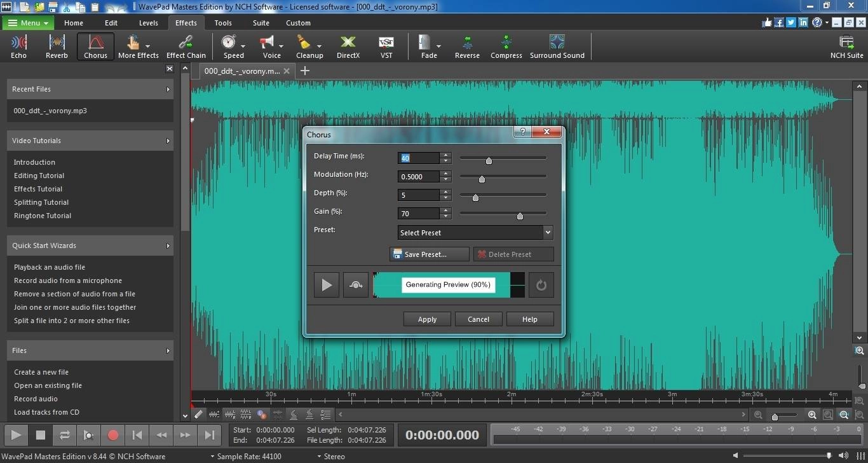
Task: Click Save Preset button
Action: pos(429,254)
